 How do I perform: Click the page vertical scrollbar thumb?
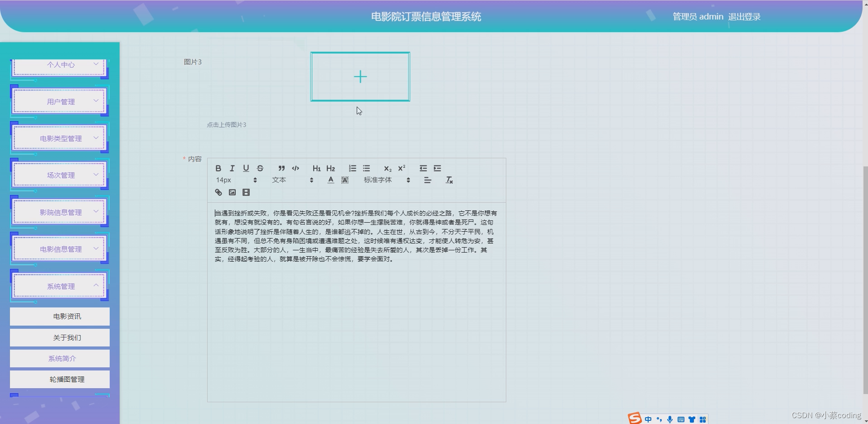point(865,280)
